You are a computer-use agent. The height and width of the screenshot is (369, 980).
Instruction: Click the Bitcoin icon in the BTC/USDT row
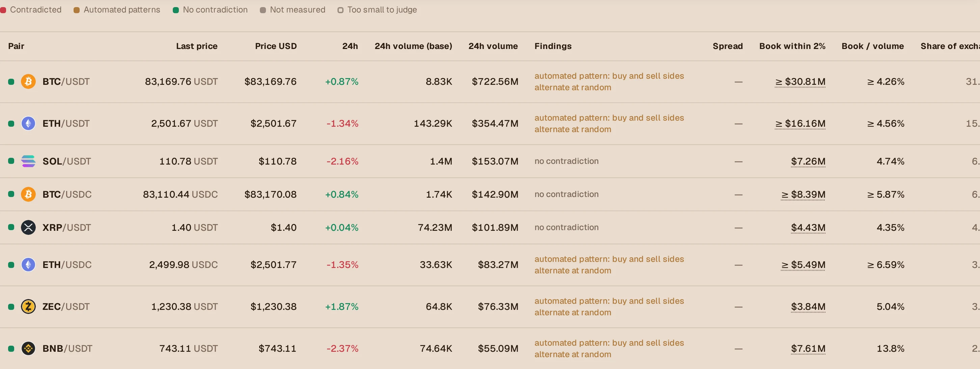coord(28,81)
